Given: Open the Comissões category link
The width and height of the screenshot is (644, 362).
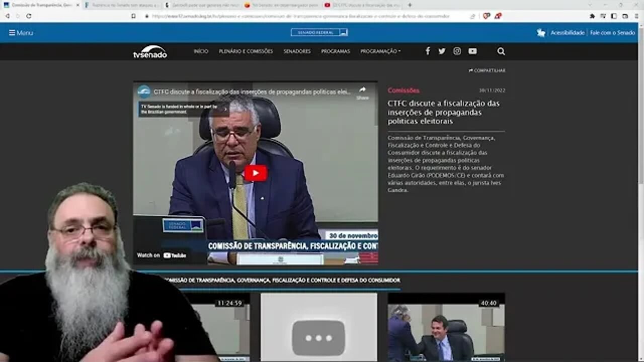Looking at the screenshot, I should [x=404, y=90].
